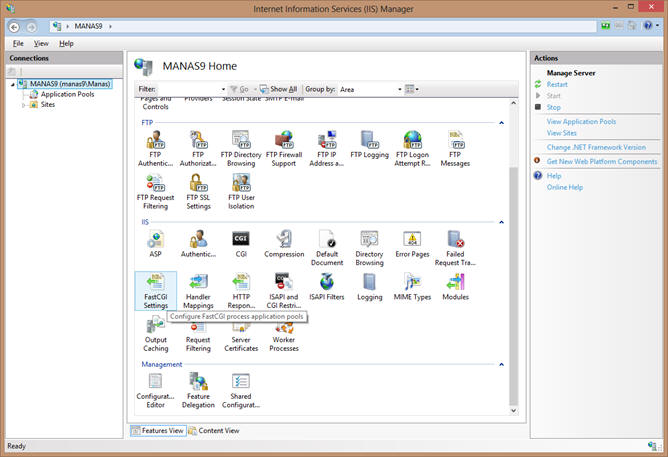The image size is (668, 457).
Task: Open MIME Types feature
Action: point(412,287)
